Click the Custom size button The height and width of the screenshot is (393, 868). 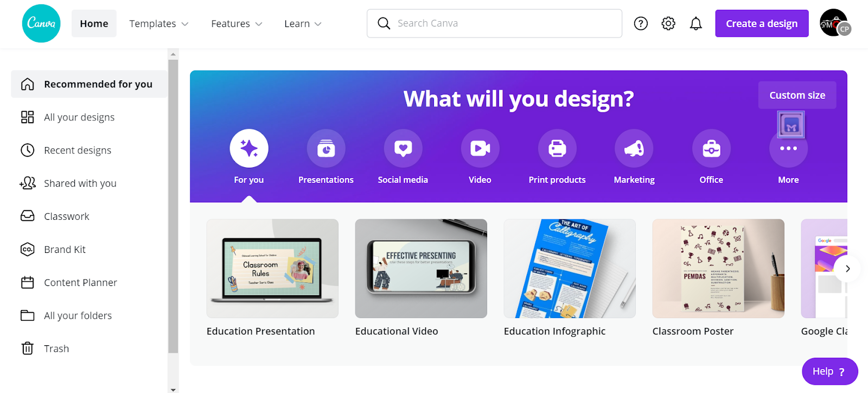coord(797,95)
